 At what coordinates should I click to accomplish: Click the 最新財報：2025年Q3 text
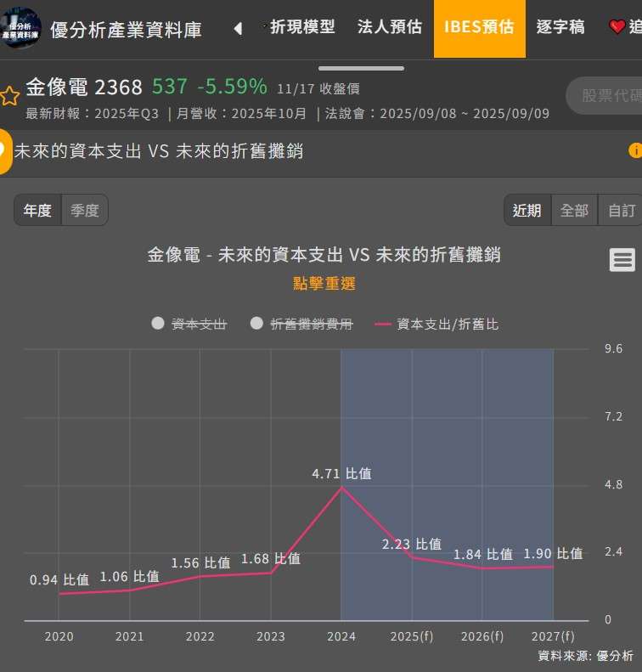(92, 114)
